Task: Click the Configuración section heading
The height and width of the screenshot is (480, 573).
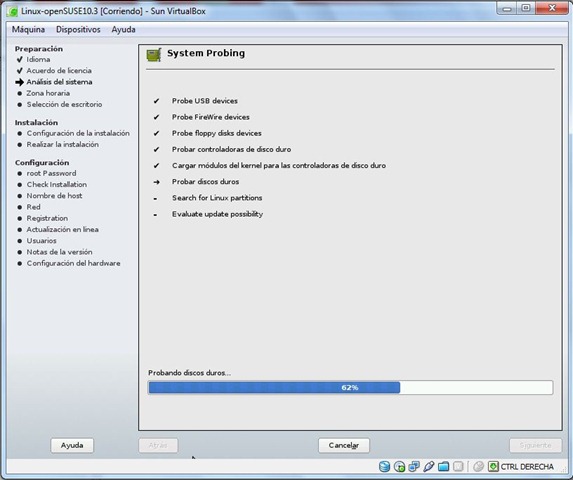Action: point(42,163)
